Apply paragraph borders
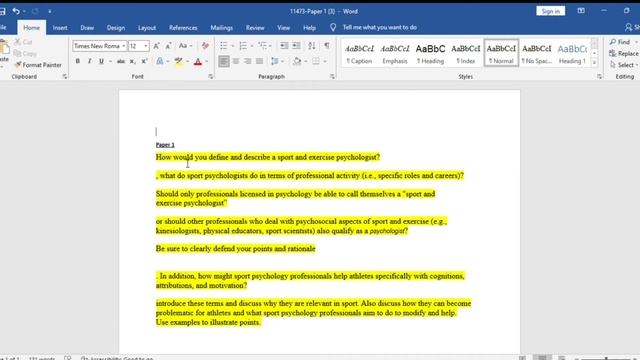The width and height of the screenshot is (640, 360). pos(316,61)
